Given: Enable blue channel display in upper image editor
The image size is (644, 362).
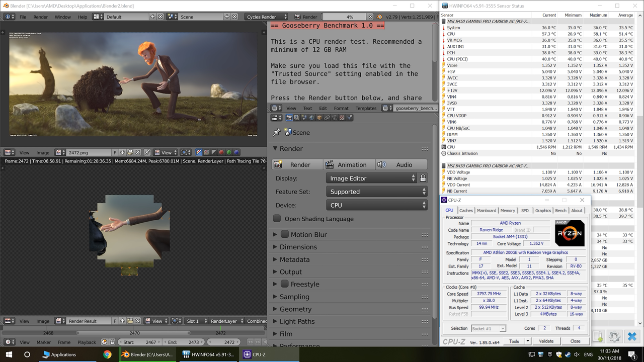Looking at the screenshot, I should tap(236, 152).
